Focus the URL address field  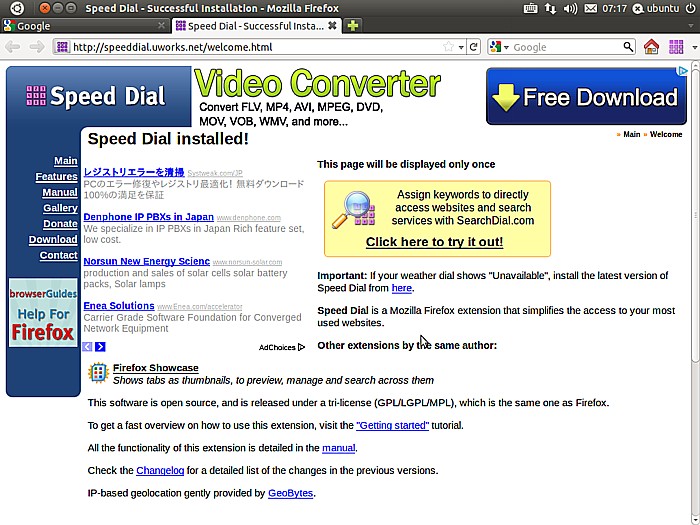point(257,47)
